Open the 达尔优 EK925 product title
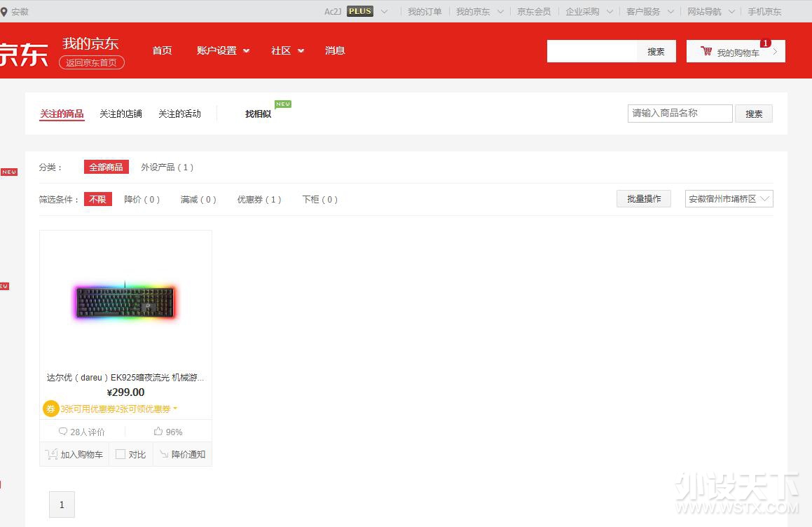812x527 pixels. point(125,377)
